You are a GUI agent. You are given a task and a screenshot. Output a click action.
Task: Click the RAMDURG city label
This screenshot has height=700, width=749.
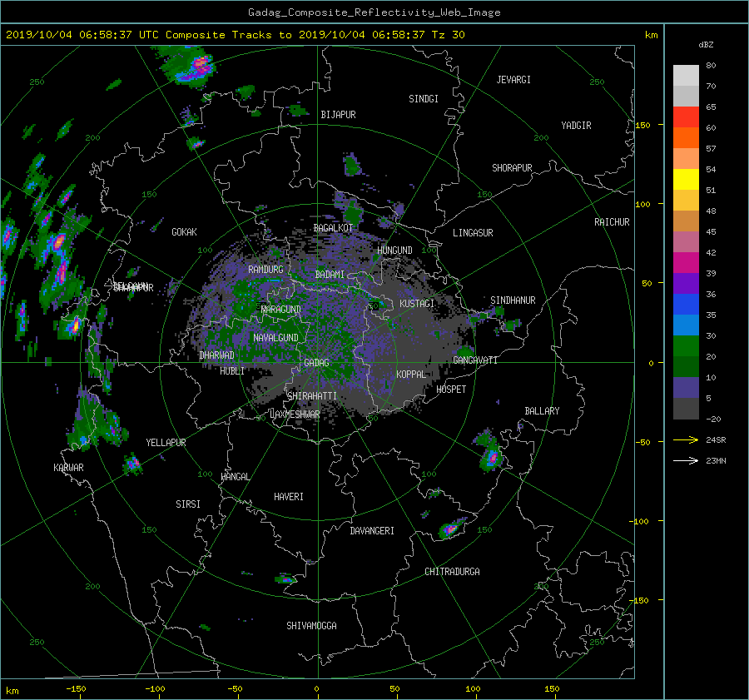click(265, 270)
